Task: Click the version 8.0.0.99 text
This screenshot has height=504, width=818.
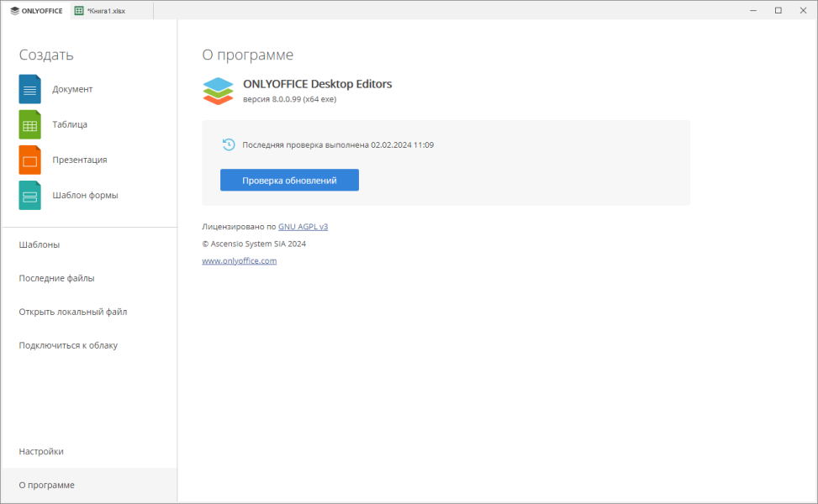Action: point(289,99)
